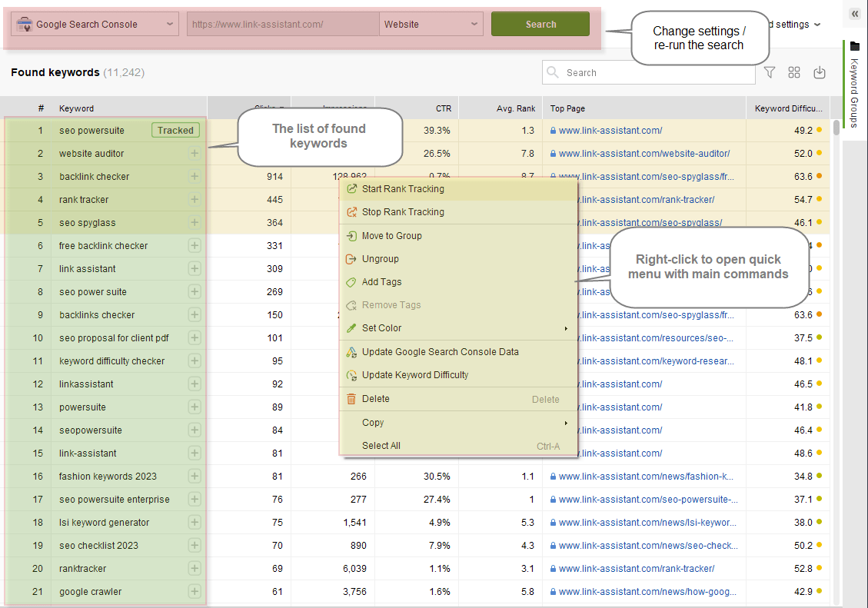Click the plus icon next to link-assistant keyword
The height and width of the screenshot is (608, 868).
[x=195, y=453]
